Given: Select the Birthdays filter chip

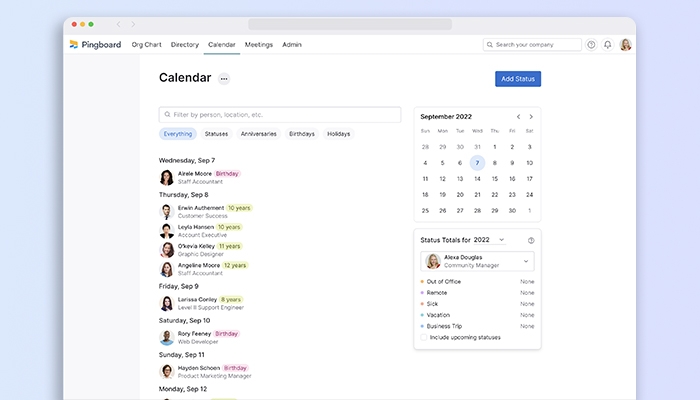Looking at the screenshot, I should [302, 134].
